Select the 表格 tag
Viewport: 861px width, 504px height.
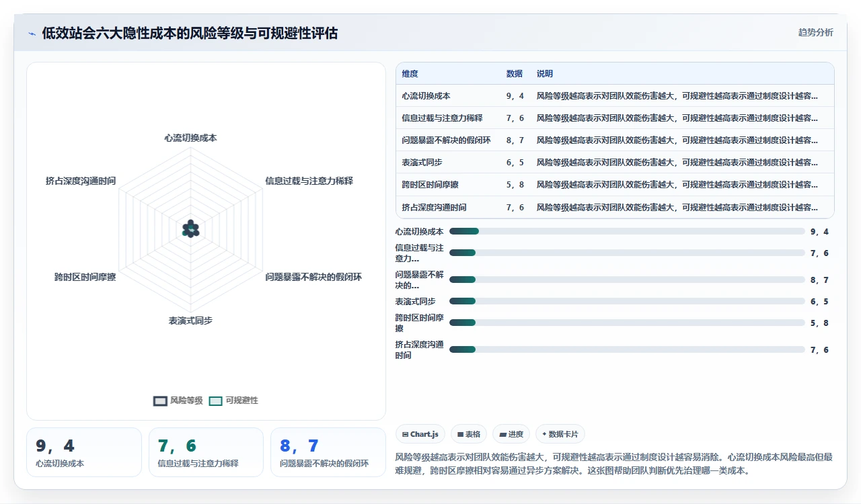(x=469, y=434)
